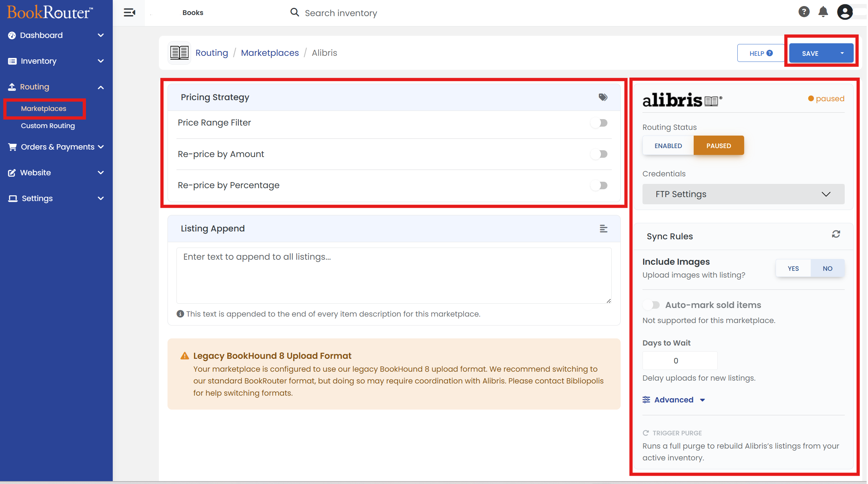The width and height of the screenshot is (868, 484).
Task: Click the Help button
Action: [x=761, y=53]
